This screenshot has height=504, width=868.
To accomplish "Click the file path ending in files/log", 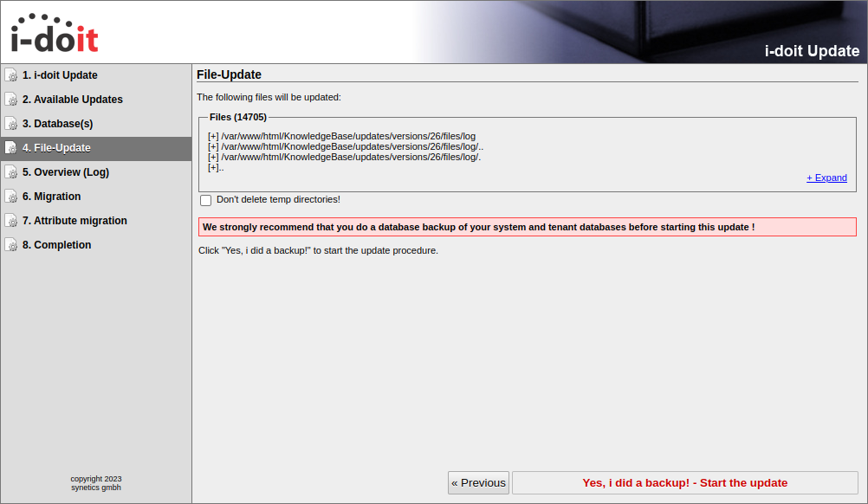I will [341, 136].
